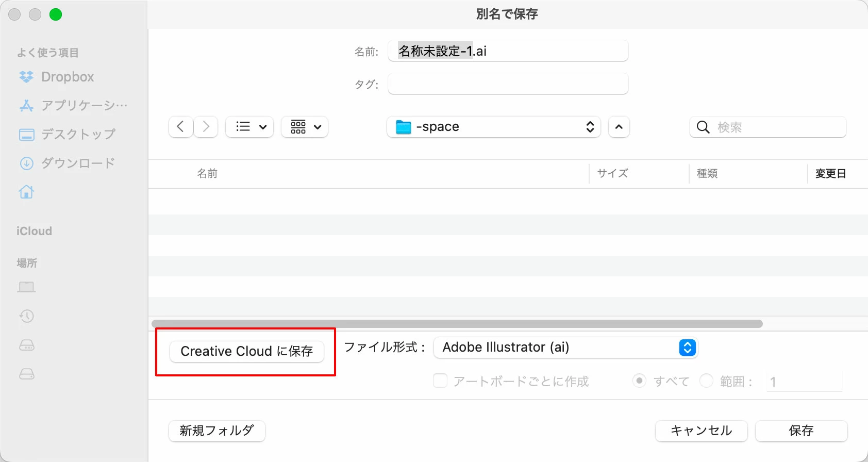Click the 検索 search field
This screenshot has width=868, height=462.
pyautogui.click(x=768, y=127)
